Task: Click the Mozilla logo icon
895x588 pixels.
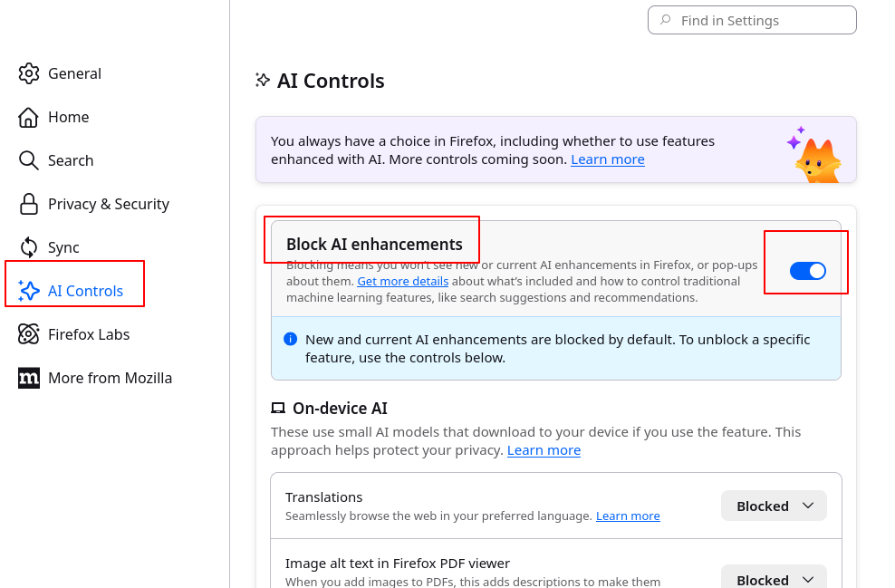Action: point(29,378)
